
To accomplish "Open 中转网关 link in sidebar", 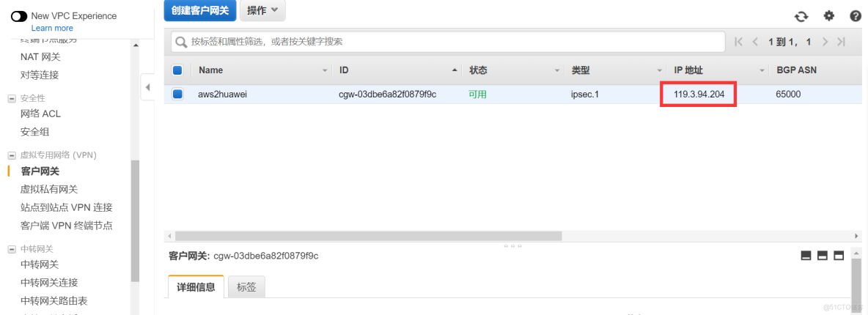I will coord(40,264).
